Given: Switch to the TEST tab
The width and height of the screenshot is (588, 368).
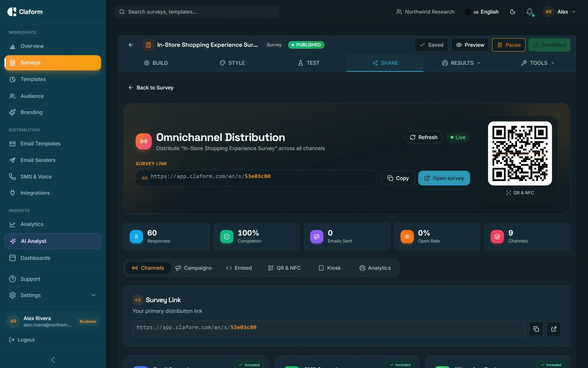Looking at the screenshot, I should tap(309, 63).
